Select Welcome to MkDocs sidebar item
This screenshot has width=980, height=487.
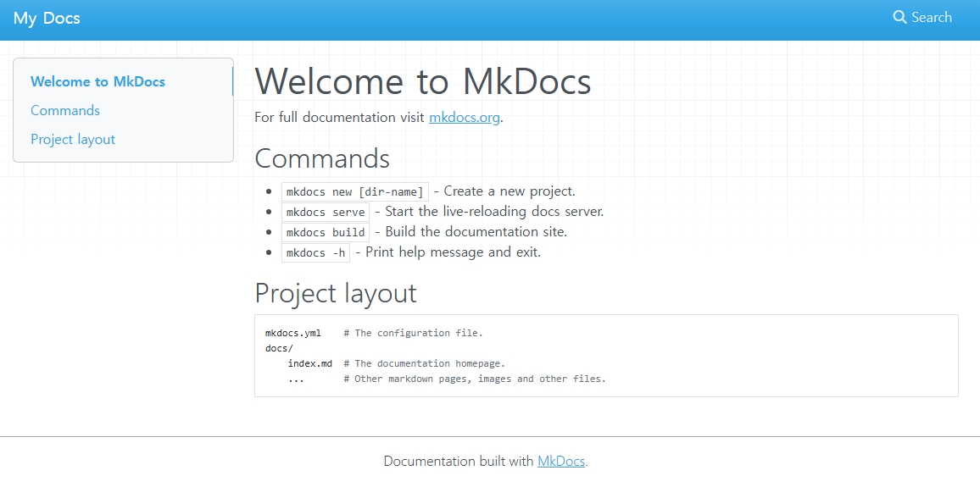(97, 82)
